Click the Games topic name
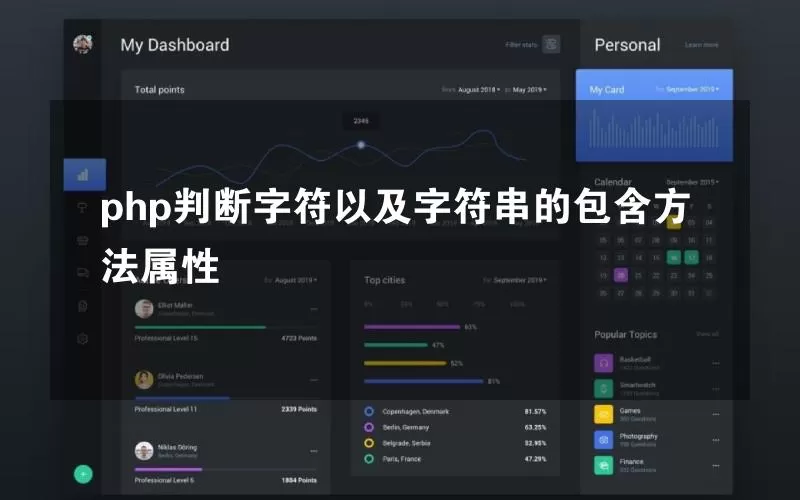 [630, 411]
